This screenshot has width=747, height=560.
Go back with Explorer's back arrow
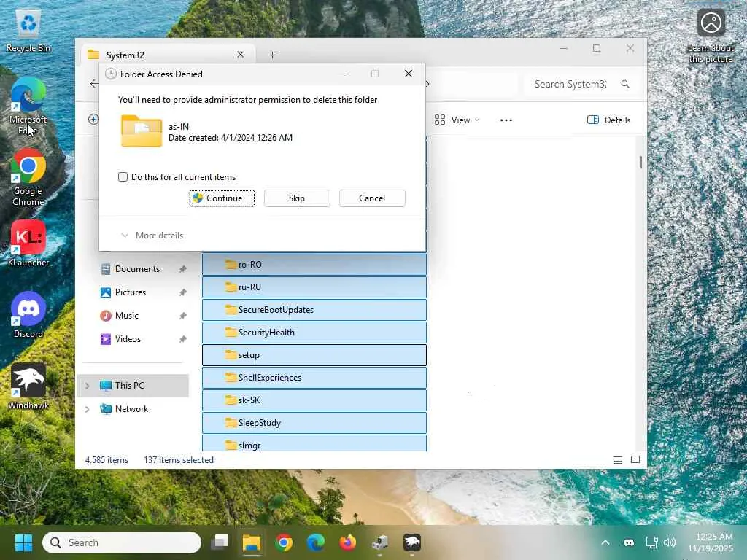coord(94,84)
